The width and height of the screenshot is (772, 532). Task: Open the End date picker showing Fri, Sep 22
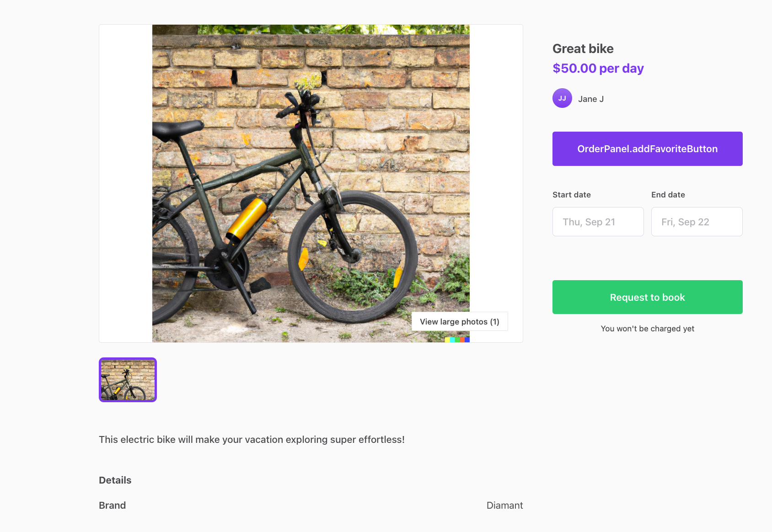coord(697,222)
